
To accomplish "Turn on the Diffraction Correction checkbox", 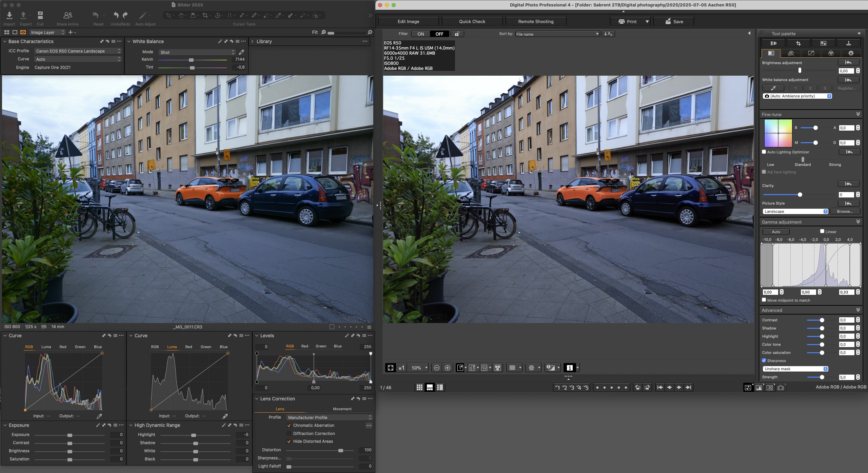I will [x=289, y=434].
